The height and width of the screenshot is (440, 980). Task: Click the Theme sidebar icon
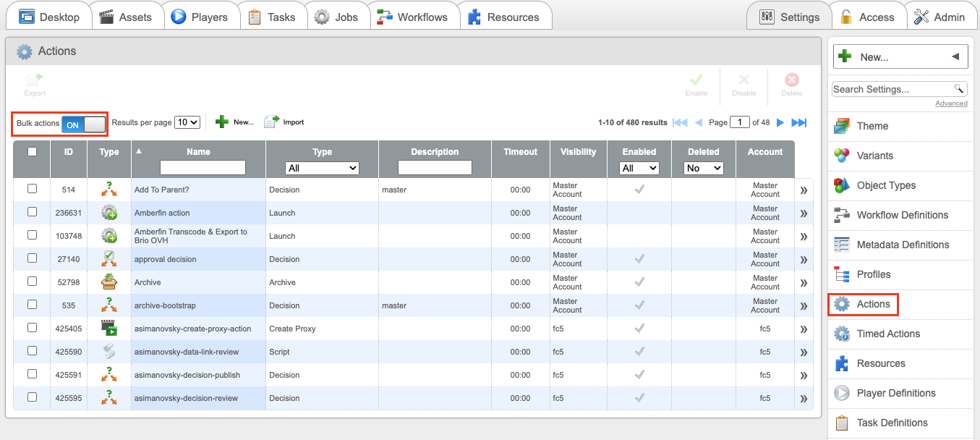click(841, 126)
